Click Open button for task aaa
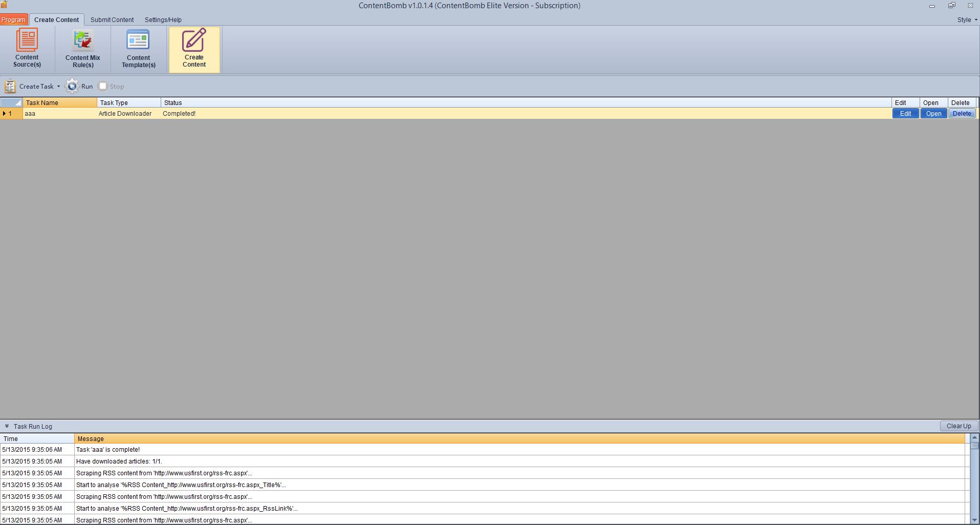The height and width of the screenshot is (525, 980). point(933,114)
